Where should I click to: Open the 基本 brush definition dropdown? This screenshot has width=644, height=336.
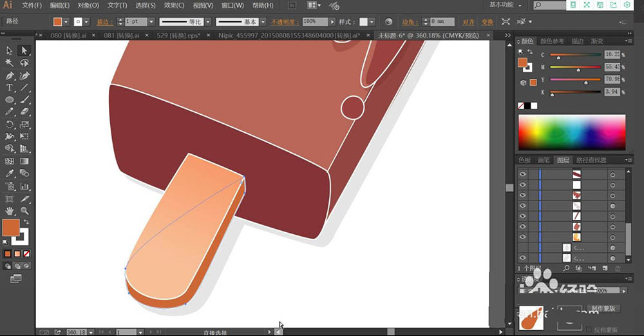click(x=263, y=21)
